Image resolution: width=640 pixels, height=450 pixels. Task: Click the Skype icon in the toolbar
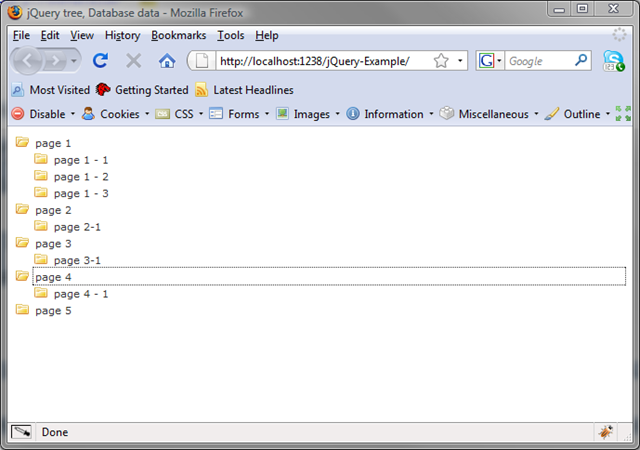(613, 61)
